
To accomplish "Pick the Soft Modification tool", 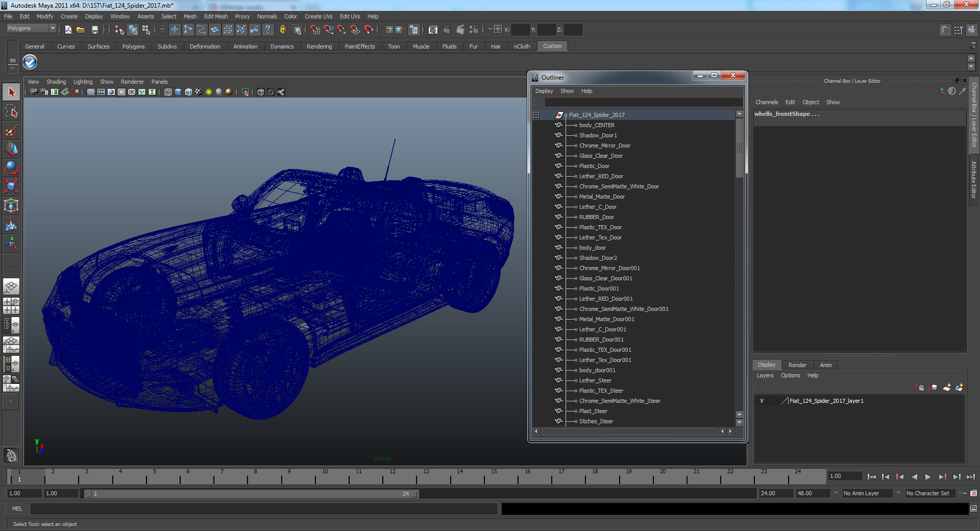I will [x=11, y=224].
